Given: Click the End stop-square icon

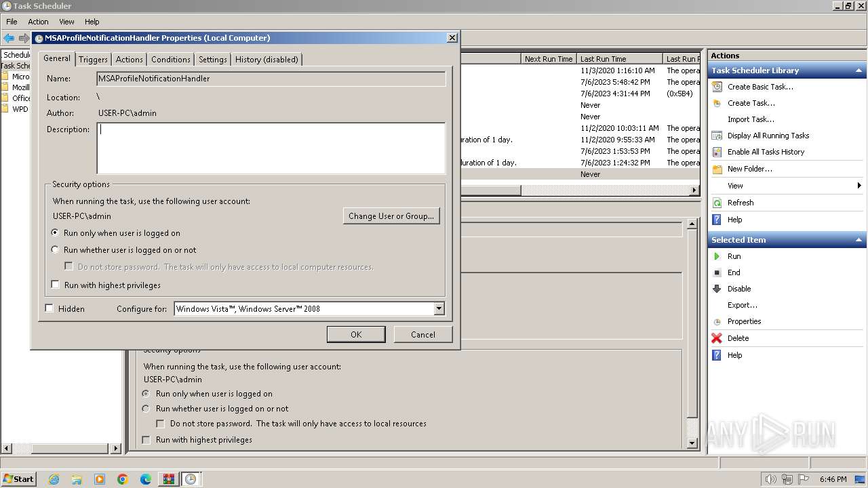Looking at the screenshot, I should click(717, 272).
